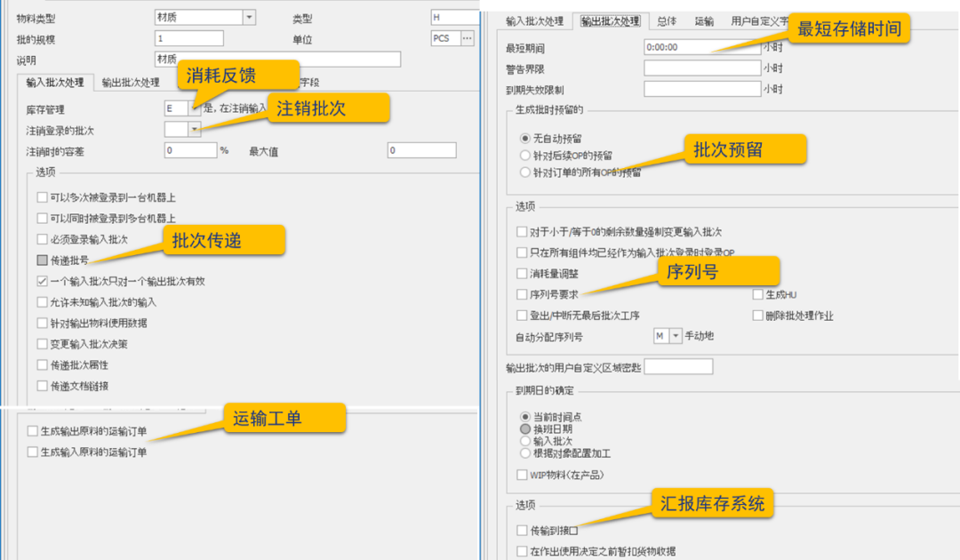Viewport: 960px width, 560px height.
Task: Focus the 最大值 input field
Action: (421, 151)
